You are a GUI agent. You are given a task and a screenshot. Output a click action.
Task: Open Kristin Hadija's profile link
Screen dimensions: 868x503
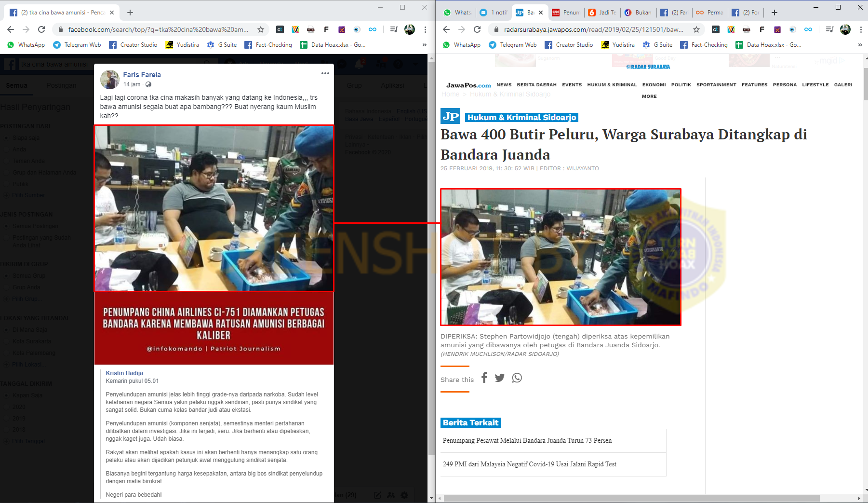click(x=124, y=373)
